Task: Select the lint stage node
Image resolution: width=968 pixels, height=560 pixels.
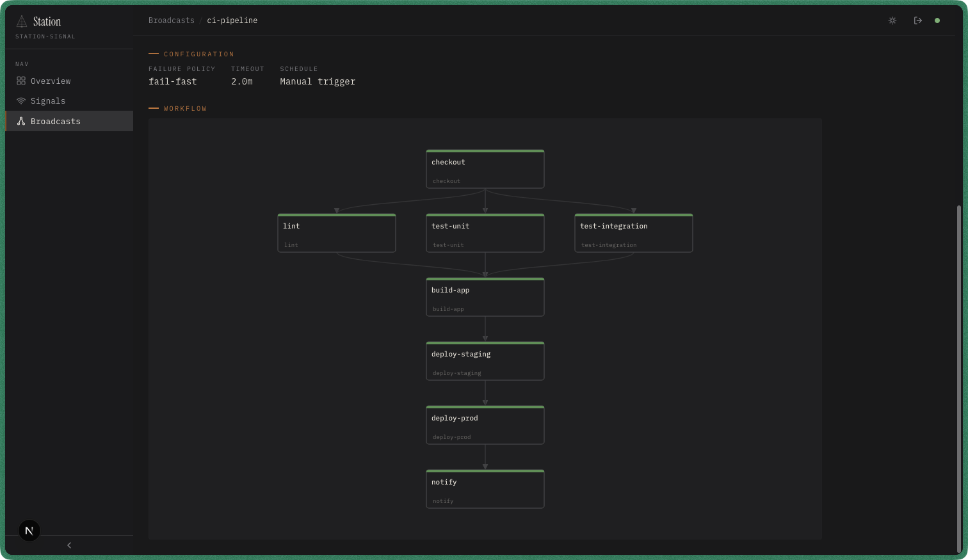Action: click(336, 233)
